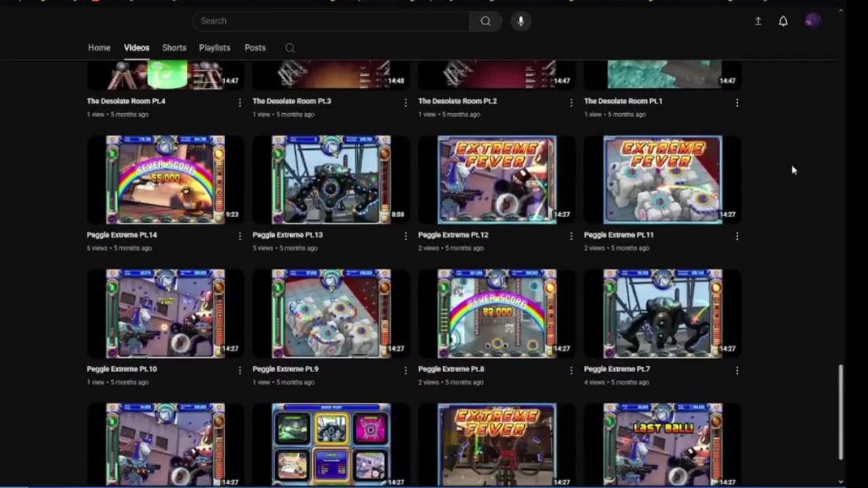The image size is (868, 488).
Task: Open the account avatar menu
Action: (812, 21)
